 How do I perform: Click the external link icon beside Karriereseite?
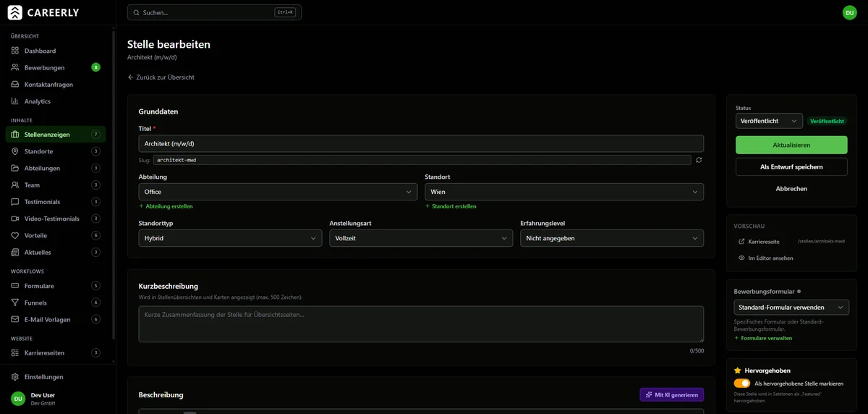[x=741, y=241]
